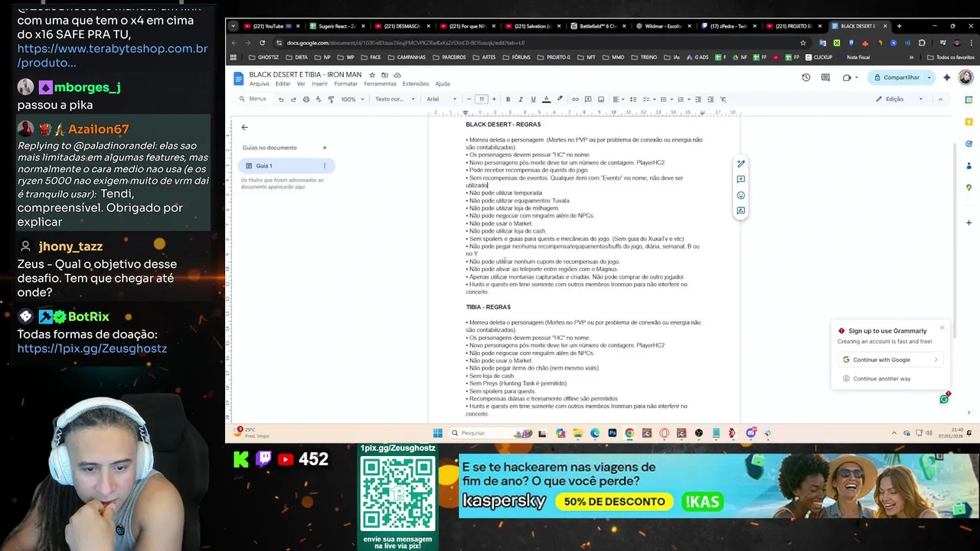Open the bulleted list options

click(665, 99)
